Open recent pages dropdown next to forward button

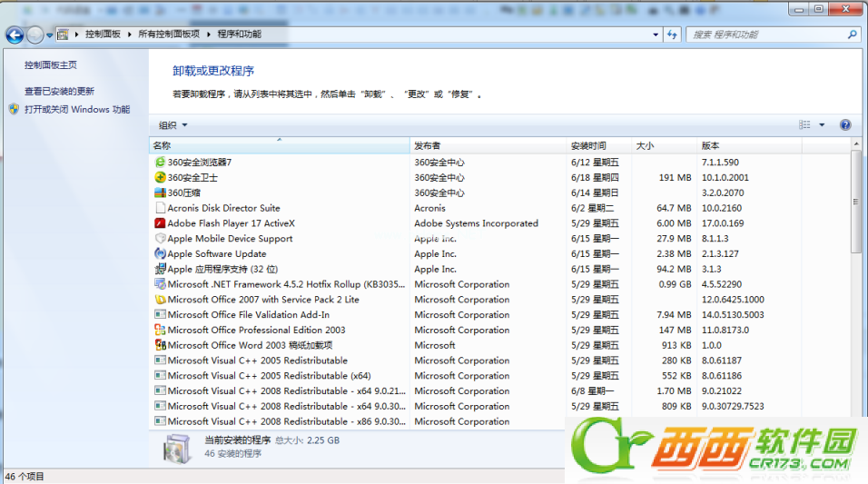click(x=49, y=35)
